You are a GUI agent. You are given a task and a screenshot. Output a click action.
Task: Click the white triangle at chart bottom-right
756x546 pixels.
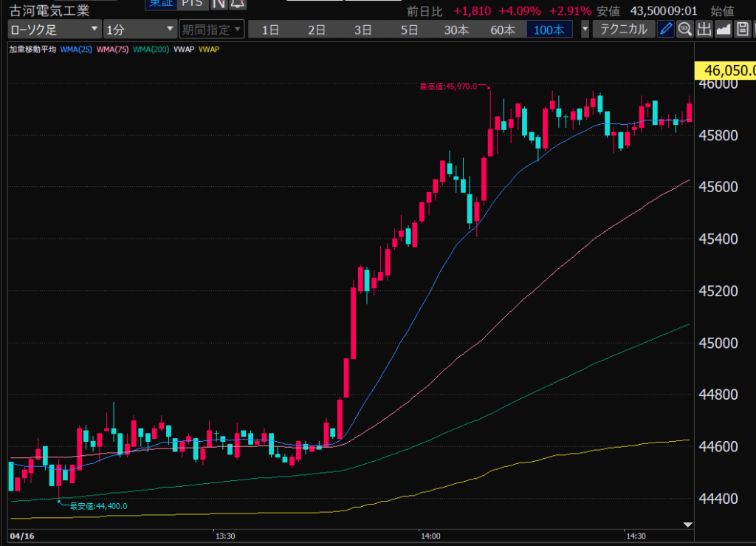(x=688, y=525)
